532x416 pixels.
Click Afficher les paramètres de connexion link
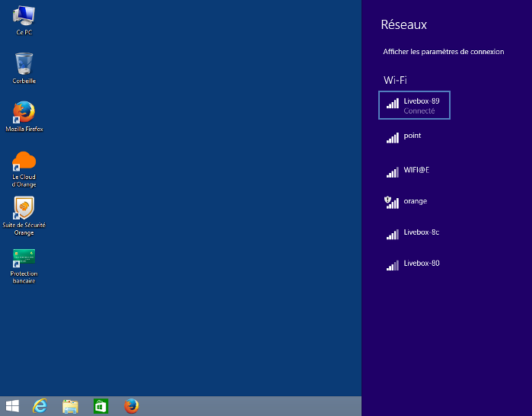tap(443, 52)
